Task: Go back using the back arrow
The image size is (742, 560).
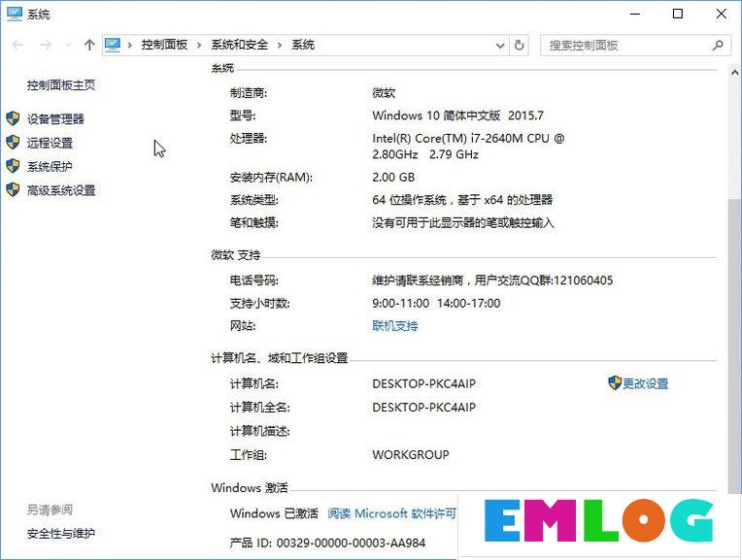Action: click(x=18, y=45)
